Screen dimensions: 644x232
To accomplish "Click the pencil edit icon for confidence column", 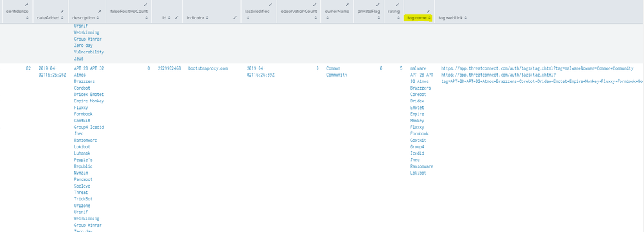I will tap(27, 5).
